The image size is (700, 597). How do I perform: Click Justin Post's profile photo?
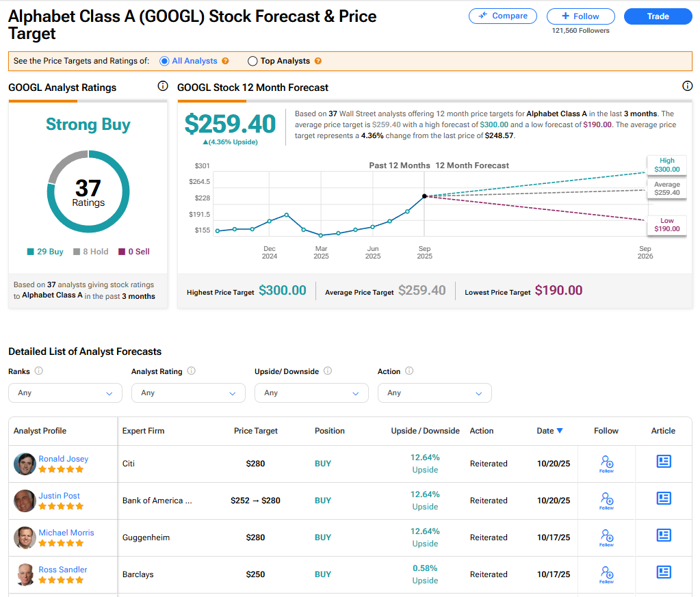coord(25,501)
